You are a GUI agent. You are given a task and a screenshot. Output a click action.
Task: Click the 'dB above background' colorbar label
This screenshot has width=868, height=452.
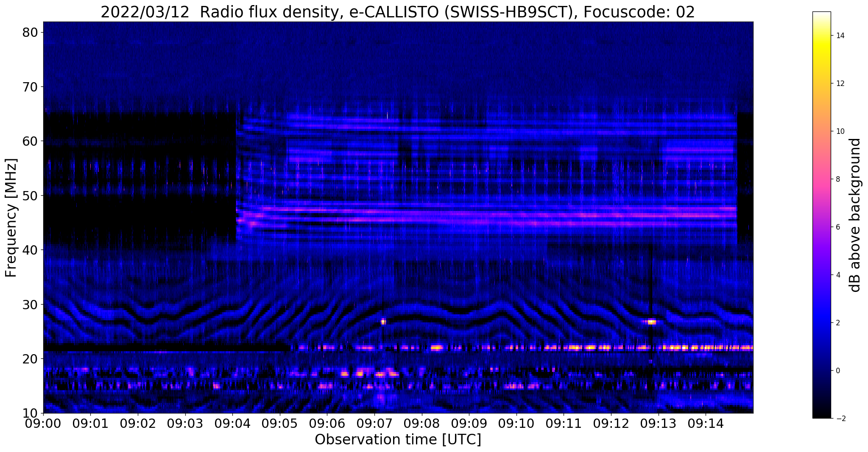coord(855,215)
